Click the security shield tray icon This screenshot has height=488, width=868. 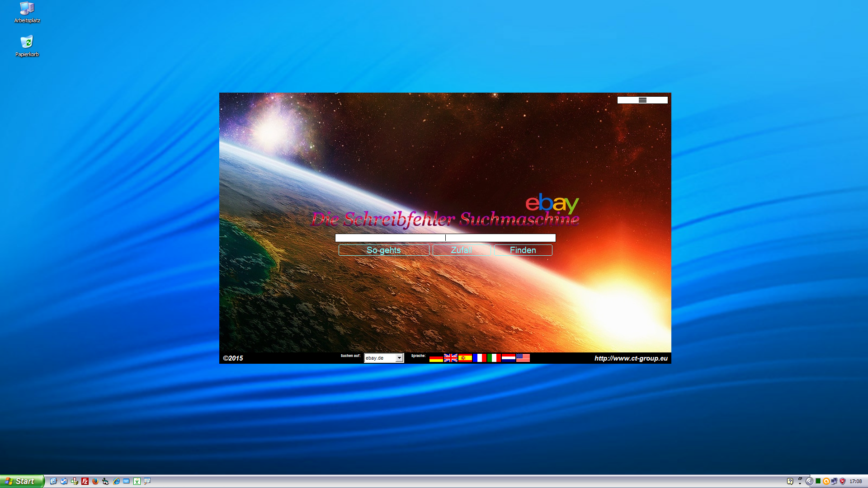843,481
